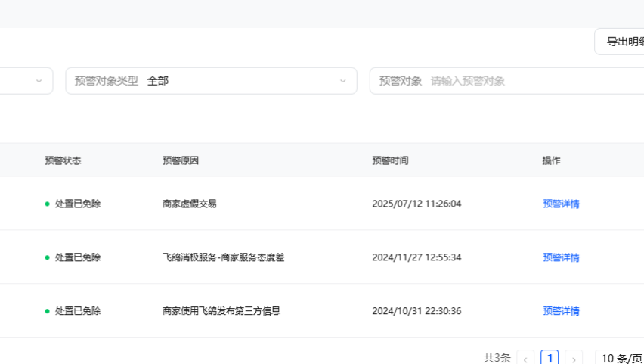Expand the partially visible left dropdown chevron
This screenshot has width=644, height=364.
point(39,81)
